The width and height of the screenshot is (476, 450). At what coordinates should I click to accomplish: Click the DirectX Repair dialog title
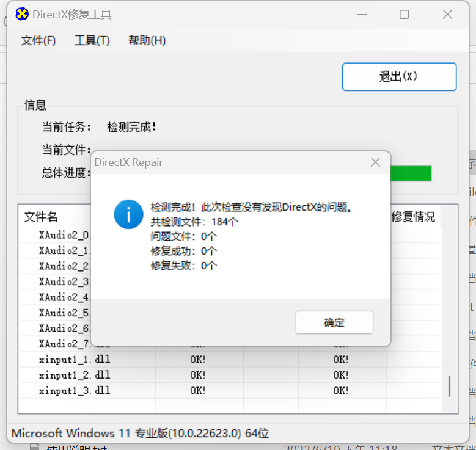pyautogui.click(x=128, y=162)
